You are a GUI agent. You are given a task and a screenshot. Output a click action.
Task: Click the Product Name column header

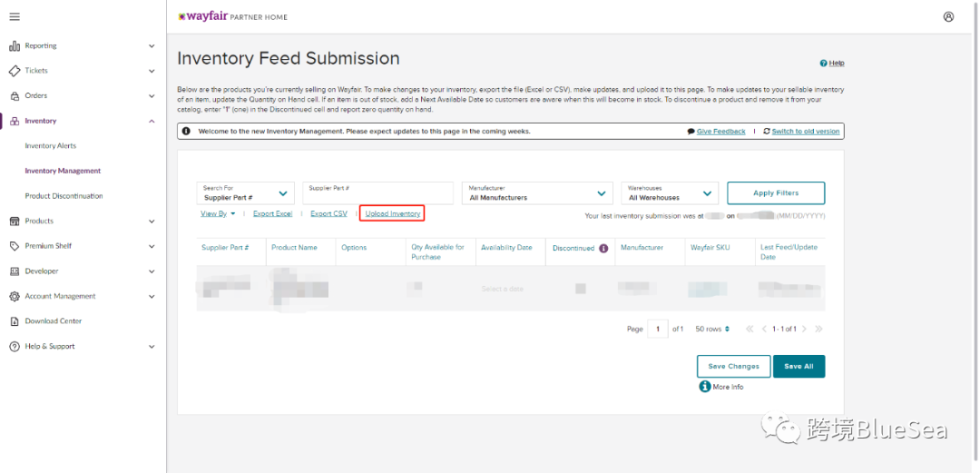click(x=294, y=248)
